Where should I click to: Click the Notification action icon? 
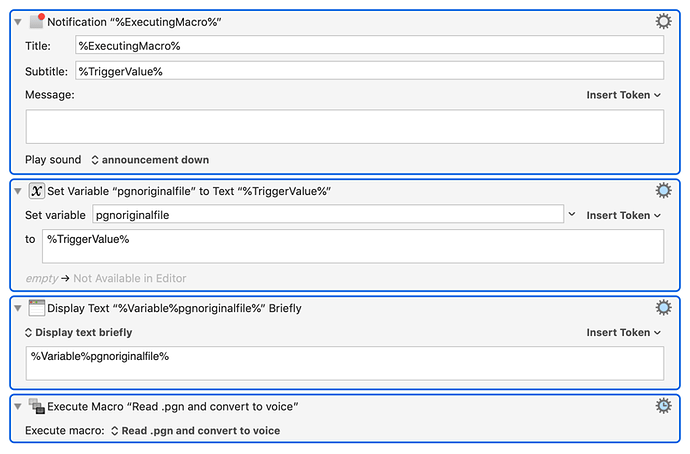coord(37,21)
